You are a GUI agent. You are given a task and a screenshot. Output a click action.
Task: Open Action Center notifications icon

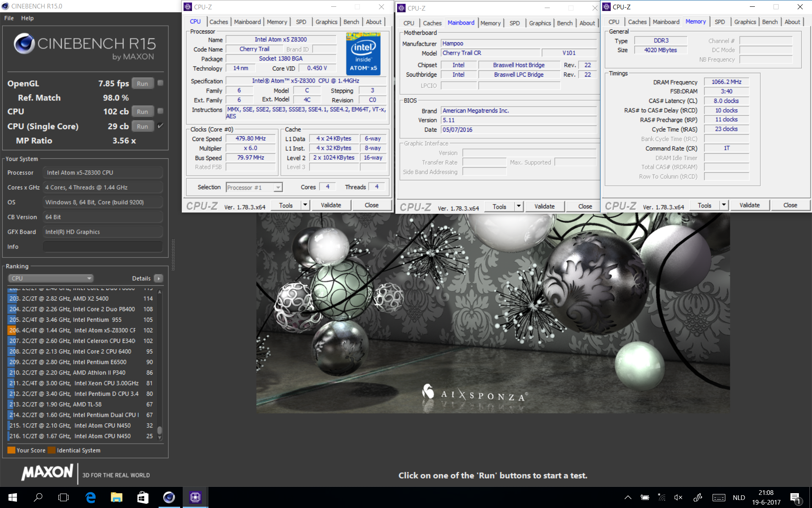pos(796,498)
